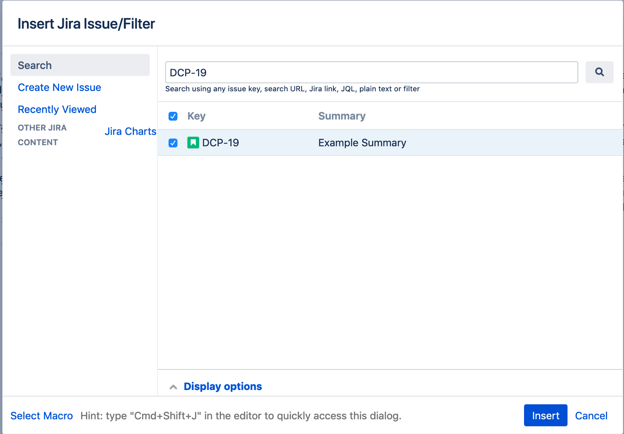Click the green story icon beside DCP-19

[x=193, y=142]
